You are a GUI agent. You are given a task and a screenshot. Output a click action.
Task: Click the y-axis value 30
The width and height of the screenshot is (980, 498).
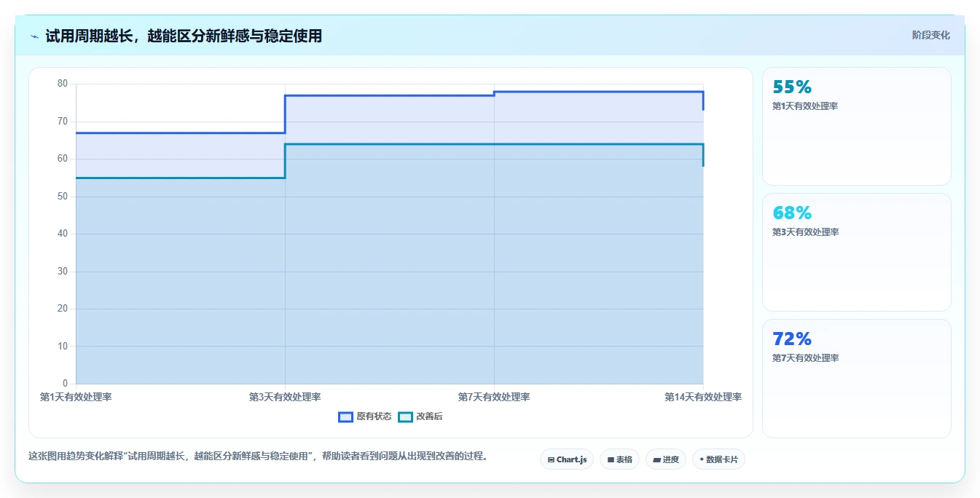[63, 272]
